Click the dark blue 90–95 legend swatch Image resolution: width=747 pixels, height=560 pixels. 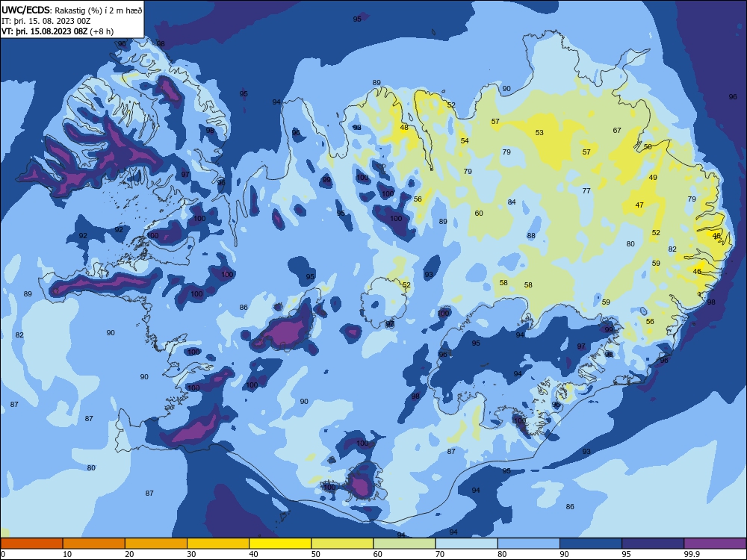pos(591,544)
